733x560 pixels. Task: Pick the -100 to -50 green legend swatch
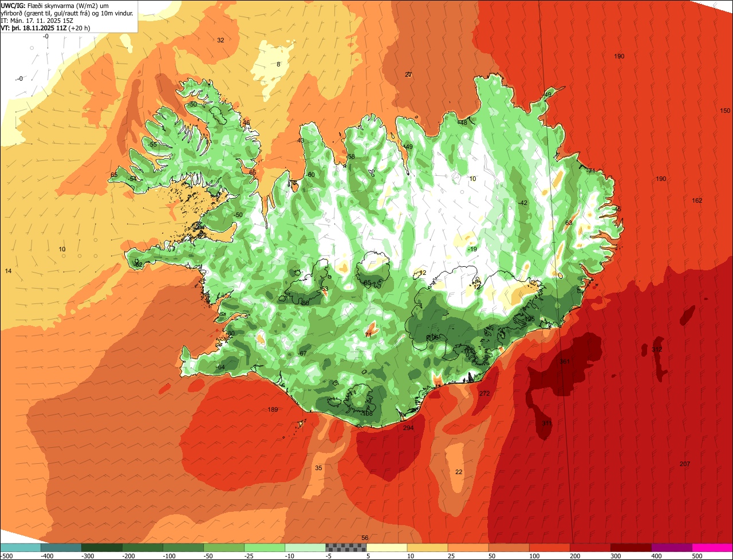click(x=183, y=547)
